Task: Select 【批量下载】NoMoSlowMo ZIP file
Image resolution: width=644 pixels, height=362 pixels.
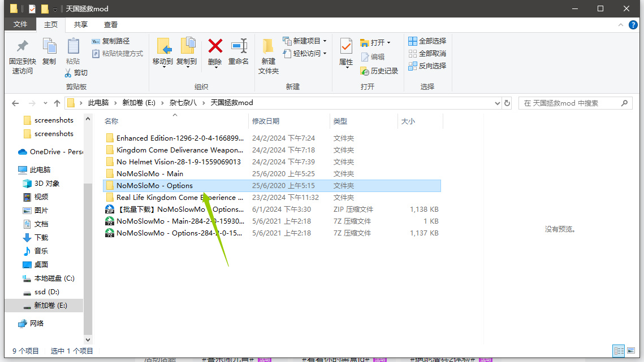Action: pos(271,210)
